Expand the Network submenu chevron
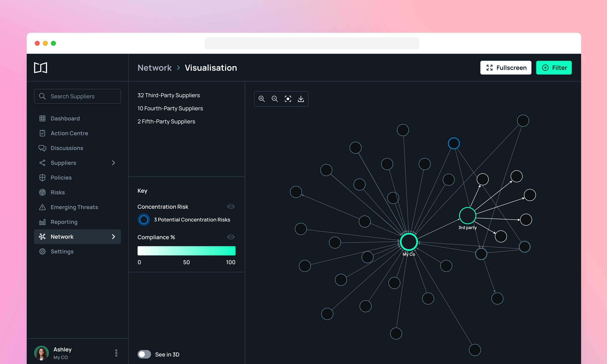Image resolution: width=607 pixels, height=364 pixels. click(113, 237)
